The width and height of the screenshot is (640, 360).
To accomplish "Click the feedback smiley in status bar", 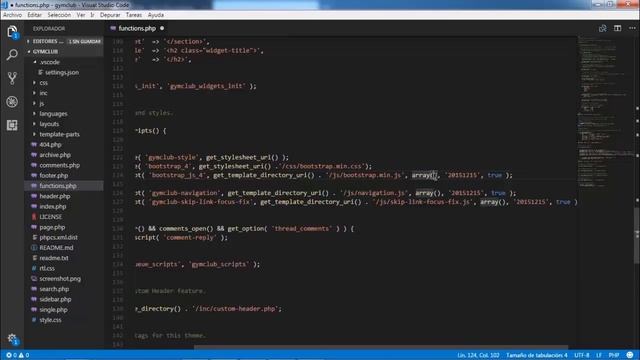I will click(x=630, y=355).
